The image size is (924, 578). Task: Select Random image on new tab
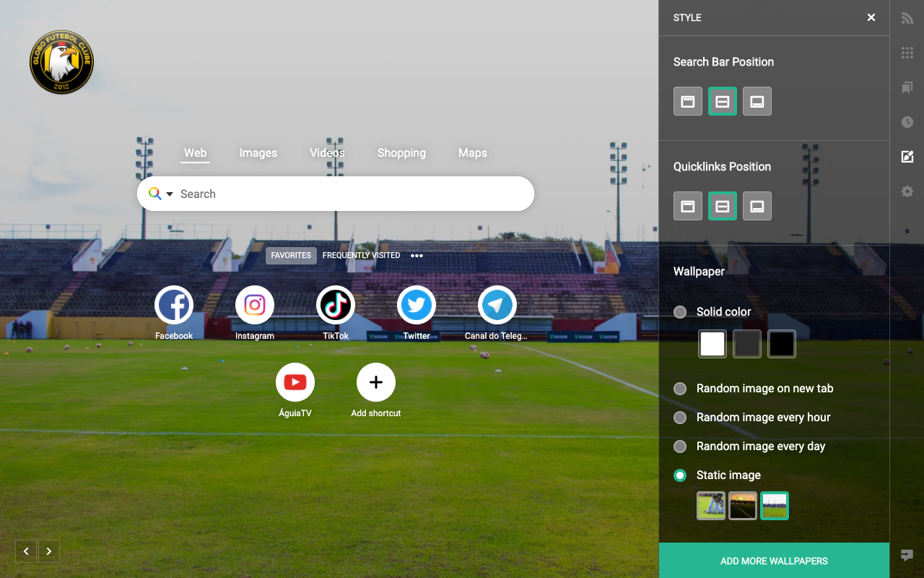[x=680, y=389]
